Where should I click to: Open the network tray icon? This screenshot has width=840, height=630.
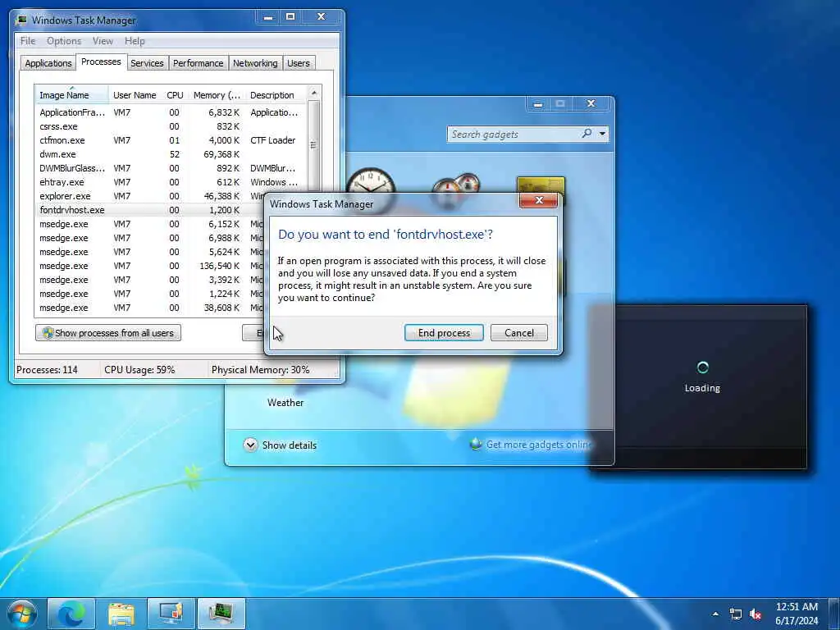(x=736, y=614)
